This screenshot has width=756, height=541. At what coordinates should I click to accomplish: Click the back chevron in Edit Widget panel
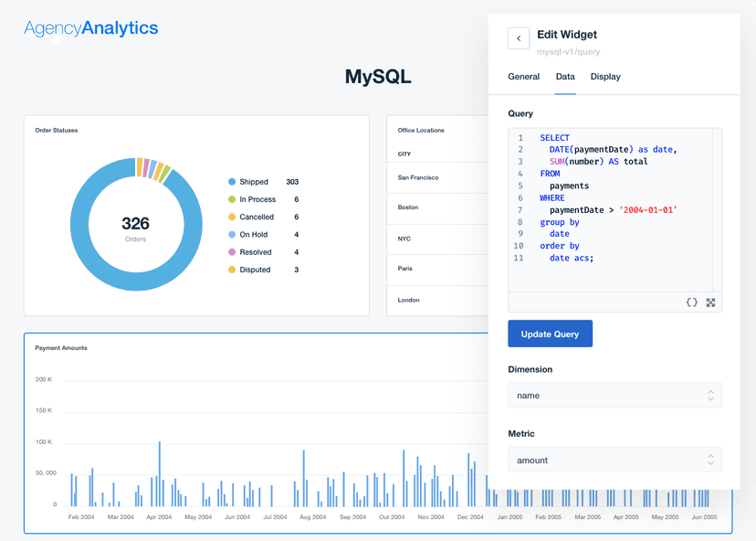pyautogui.click(x=519, y=38)
